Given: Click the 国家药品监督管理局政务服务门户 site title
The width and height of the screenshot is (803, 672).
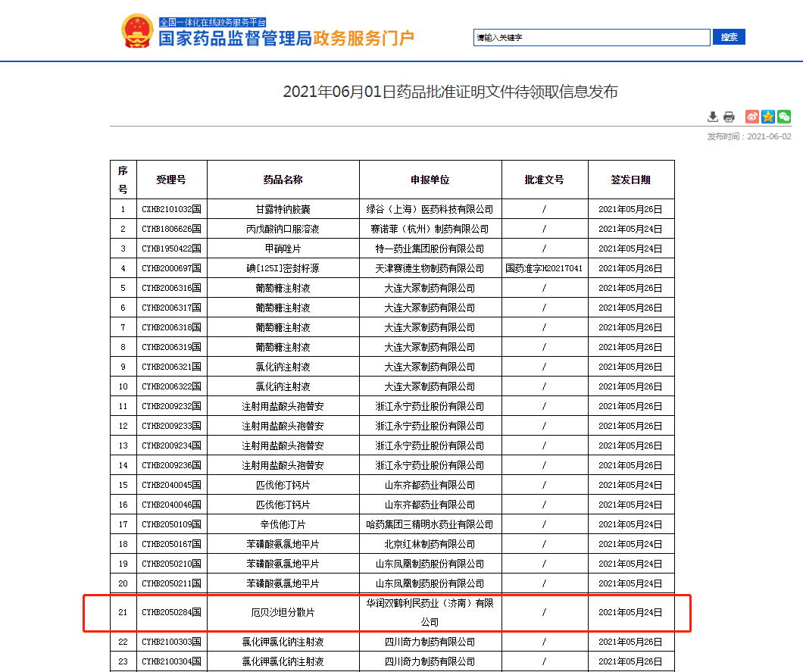Looking at the screenshot, I should 286,39.
